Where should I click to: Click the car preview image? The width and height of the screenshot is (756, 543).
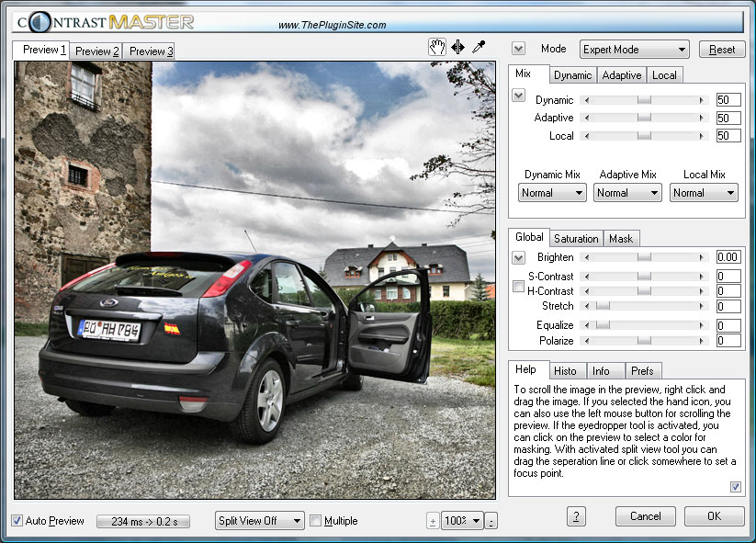click(254, 279)
